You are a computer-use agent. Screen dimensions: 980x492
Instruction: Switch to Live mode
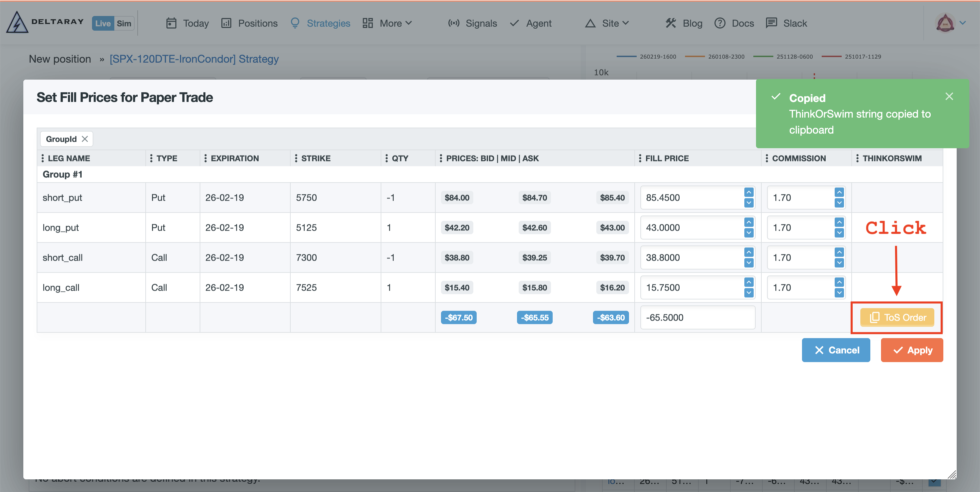[x=103, y=23]
